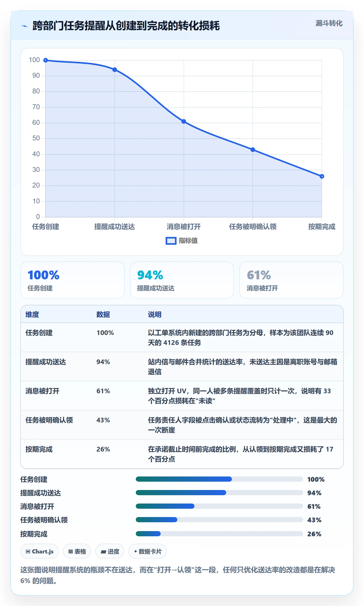This screenshot has width=364, height=606.
Task: Click the 94% 提醒成功送达 stat card
Action: coord(182,280)
